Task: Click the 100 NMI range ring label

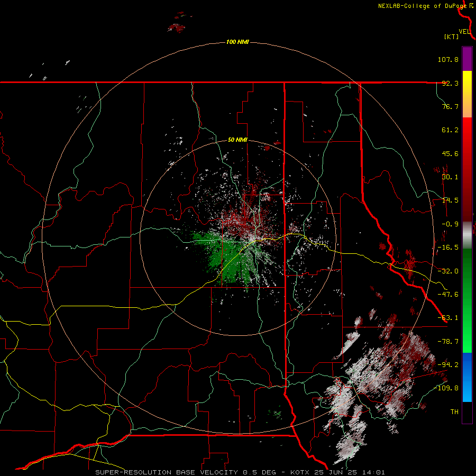Action: (x=237, y=42)
